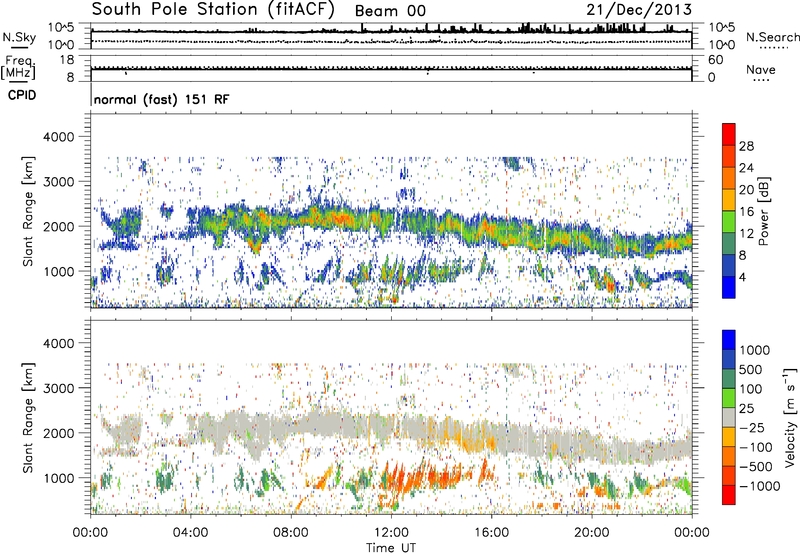Click the '500' velocity colorbar label

pyautogui.click(x=751, y=370)
